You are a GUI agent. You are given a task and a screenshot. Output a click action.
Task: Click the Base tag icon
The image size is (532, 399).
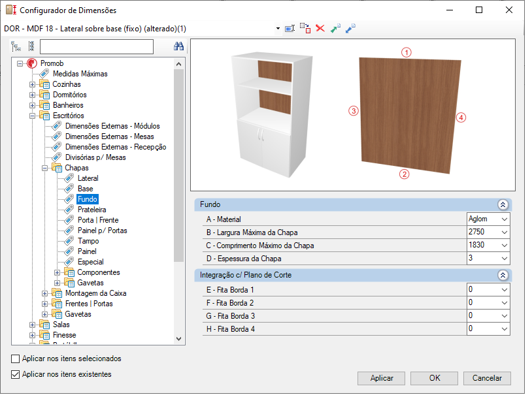click(69, 189)
